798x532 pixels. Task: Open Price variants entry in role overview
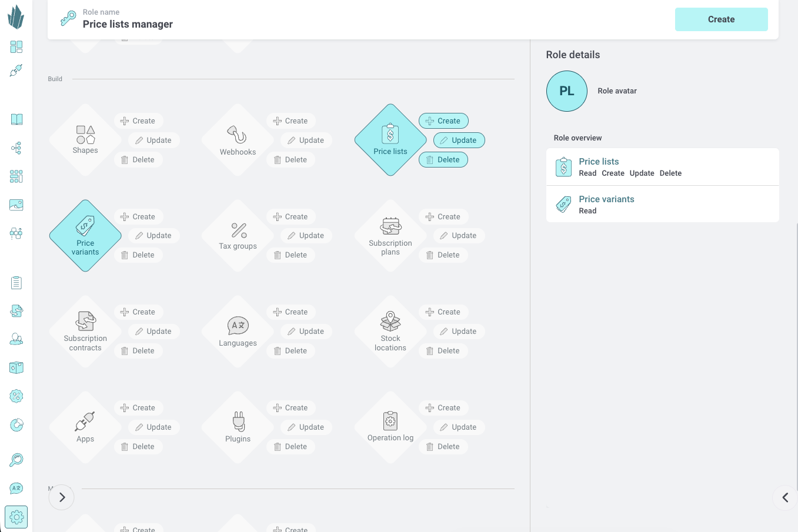663,204
